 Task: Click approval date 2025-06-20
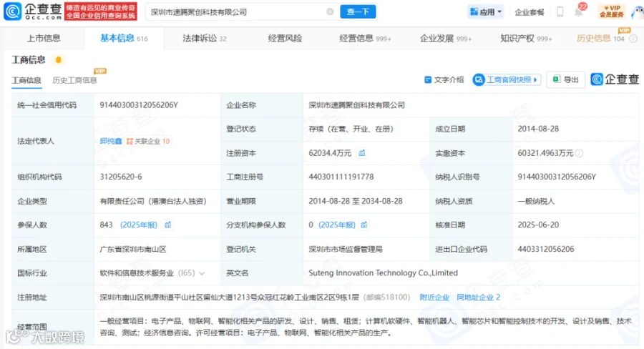coord(538,225)
